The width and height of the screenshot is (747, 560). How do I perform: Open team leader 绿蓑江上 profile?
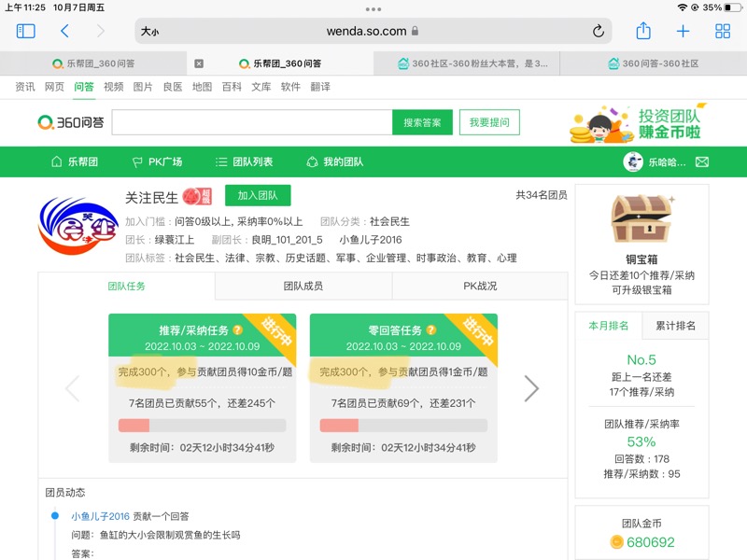[175, 240]
